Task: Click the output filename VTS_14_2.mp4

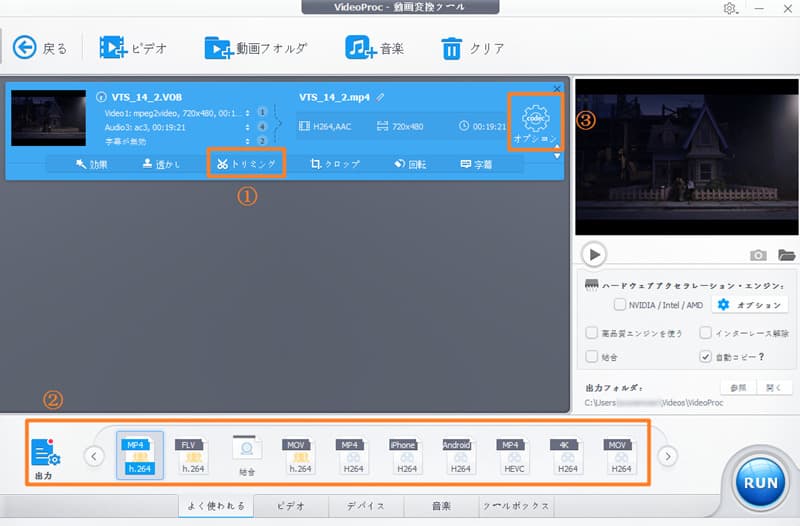Action: tap(334, 97)
